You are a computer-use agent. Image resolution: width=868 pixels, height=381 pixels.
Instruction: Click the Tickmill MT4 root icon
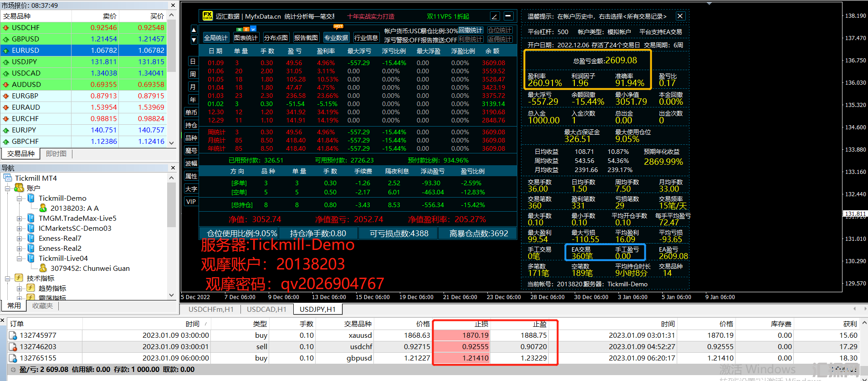click(x=8, y=178)
